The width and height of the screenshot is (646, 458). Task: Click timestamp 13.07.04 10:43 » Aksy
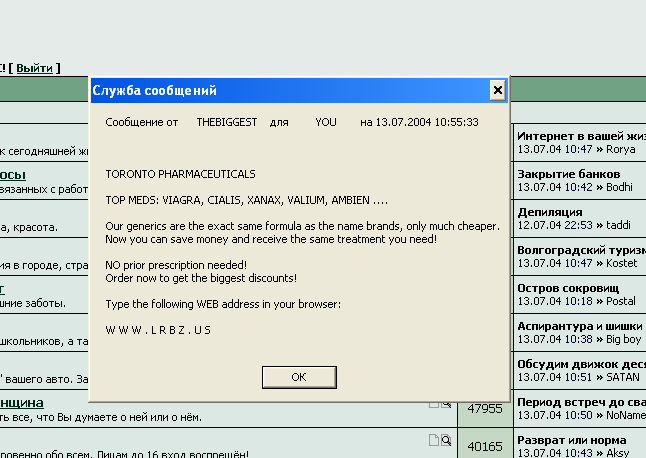pos(573,453)
